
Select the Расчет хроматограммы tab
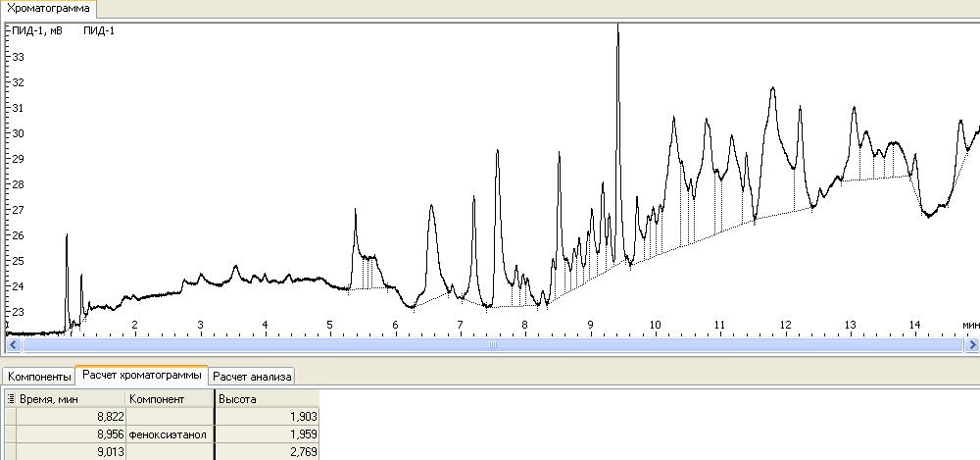[x=142, y=375]
